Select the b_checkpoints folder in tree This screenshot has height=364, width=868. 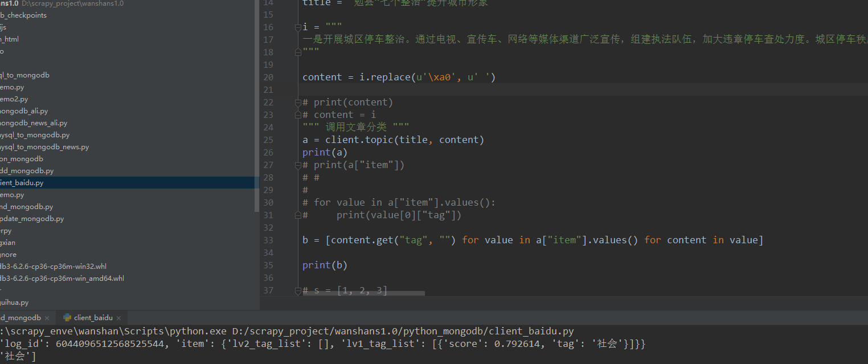click(23, 15)
